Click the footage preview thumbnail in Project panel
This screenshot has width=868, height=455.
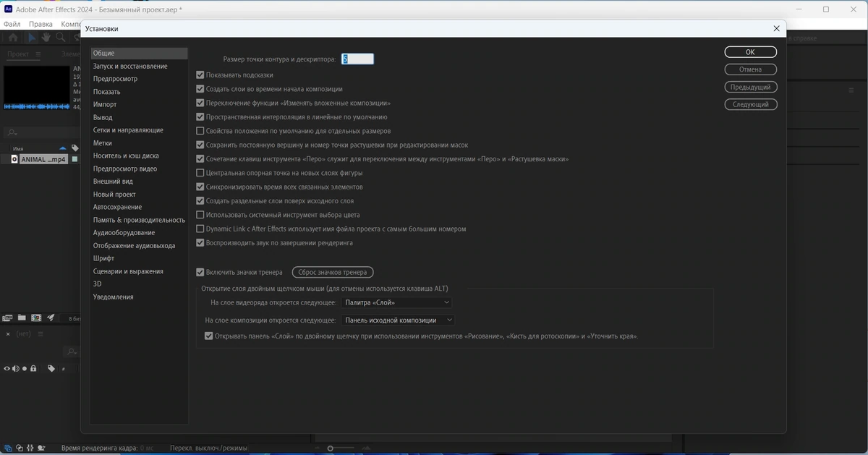click(x=35, y=88)
